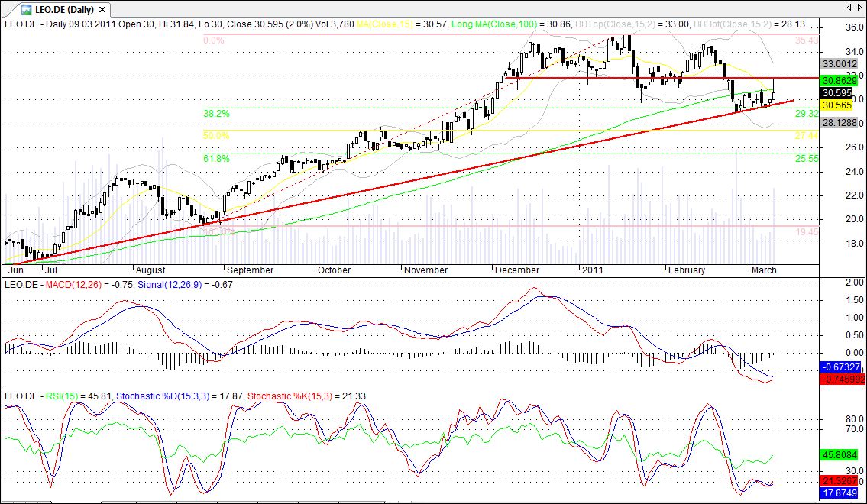Click the tab scroll right arrow
The width and height of the screenshot is (867, 504).
859,7
